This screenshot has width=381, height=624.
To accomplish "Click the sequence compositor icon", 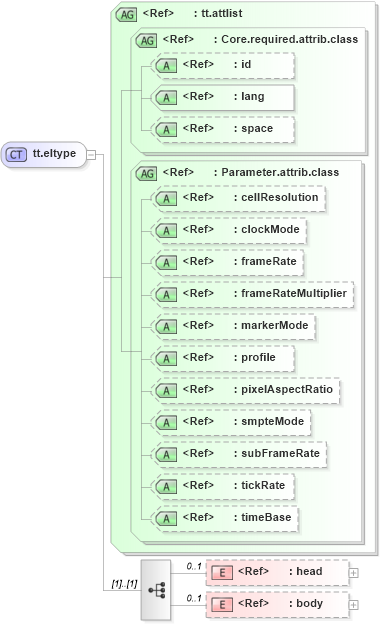I will (x=156, y=590).
